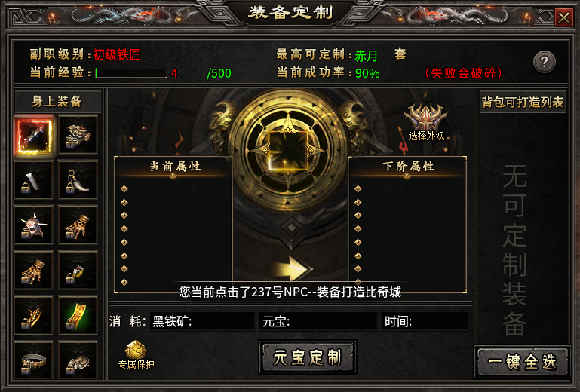Click the 当前经验 experience progress bar
The image size is (580, 392).
point(131,73)
